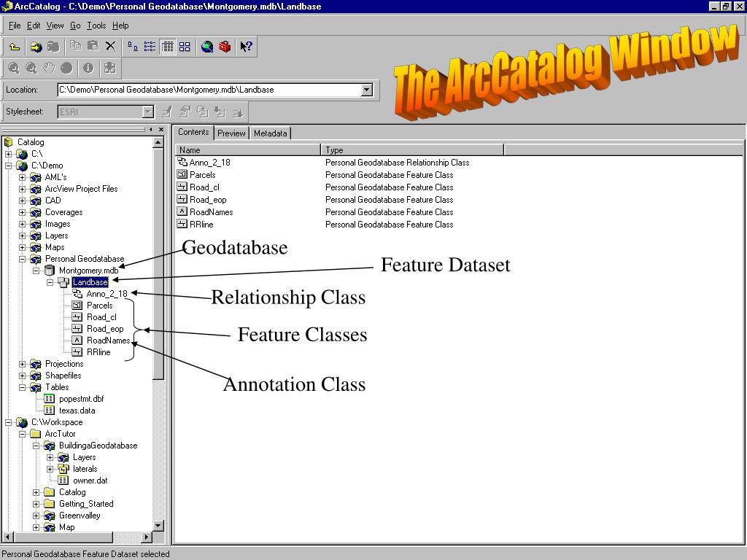The width and height of the screenshot is (747, 560).
Task: Click the Create/Update Metadata icon
Action: click(203, 112)
